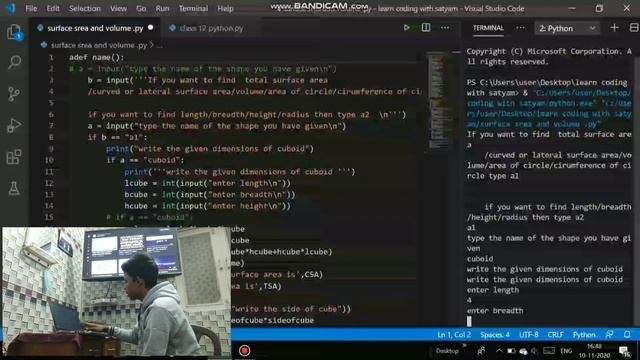
Task: Open the Testing flask icon
Action: [14, 188]
